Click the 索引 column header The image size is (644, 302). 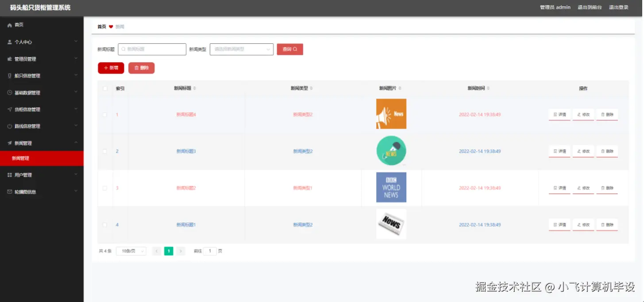[120, 88]
